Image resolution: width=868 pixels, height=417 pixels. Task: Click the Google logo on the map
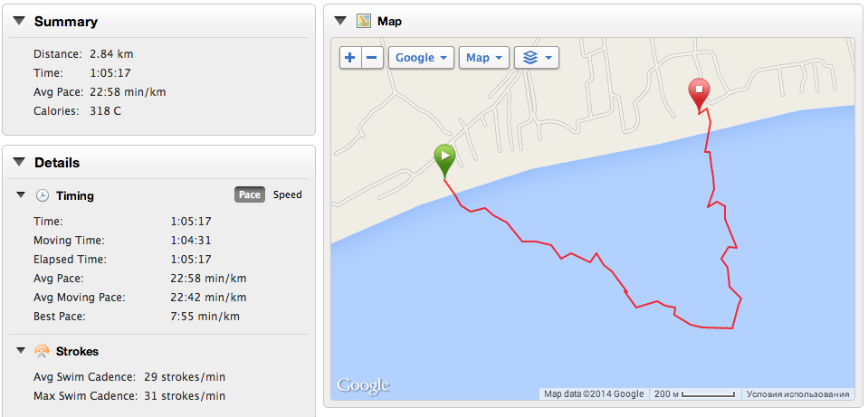click(x=363, y=385)
